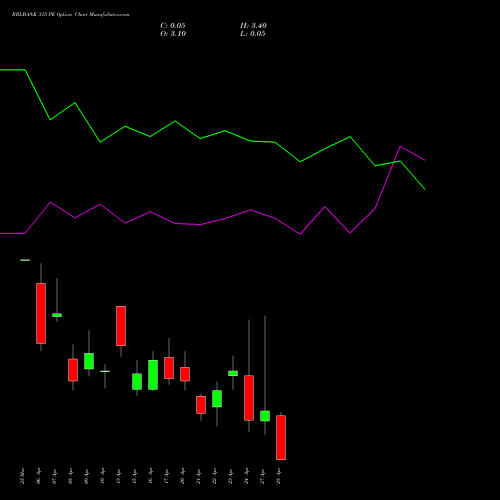Click the 06 Apr date label

pos(38,476)
